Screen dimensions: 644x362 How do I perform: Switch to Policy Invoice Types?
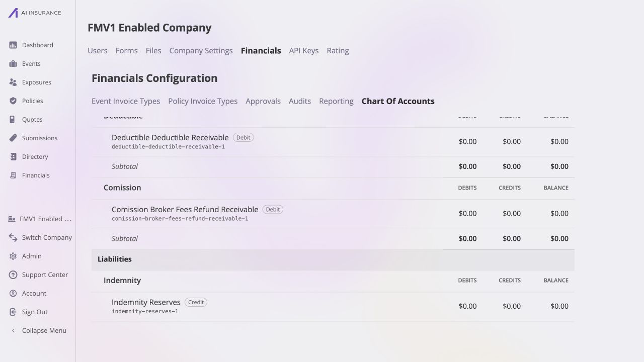click(203, 101)
